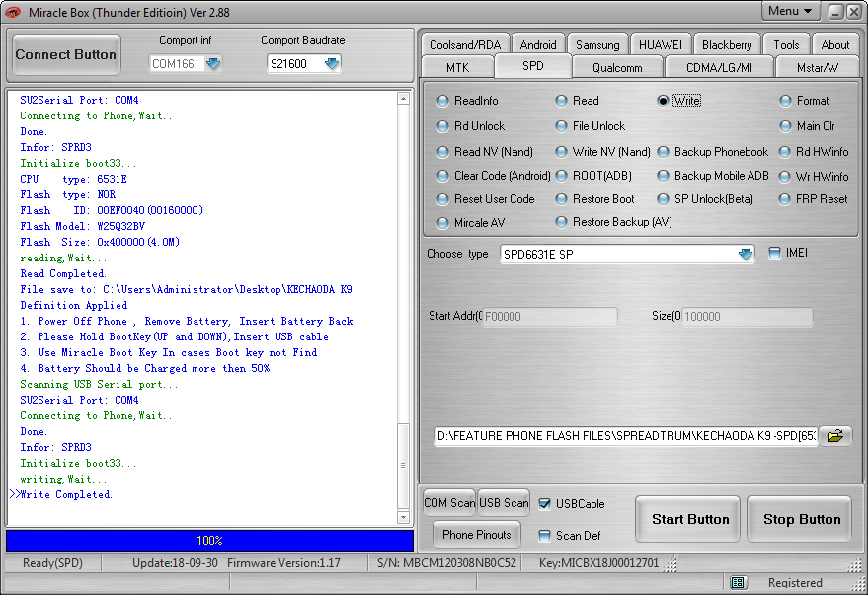Expand the Comport Baudrate 921600 dropdown
The height and width of the screenshot is (595, 868).
click(332, 63)
